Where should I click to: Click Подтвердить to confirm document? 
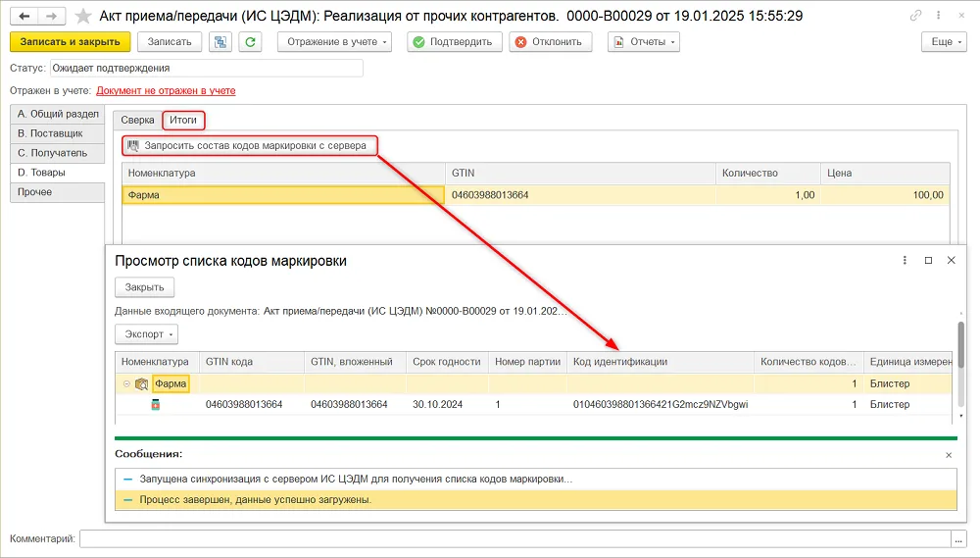[x=455, y=42]
